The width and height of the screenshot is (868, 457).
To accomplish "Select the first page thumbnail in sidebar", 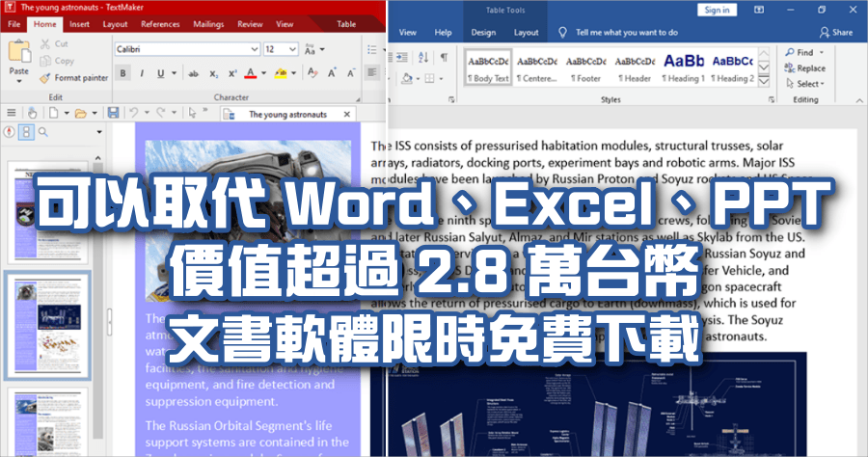I will coord(47,212).
